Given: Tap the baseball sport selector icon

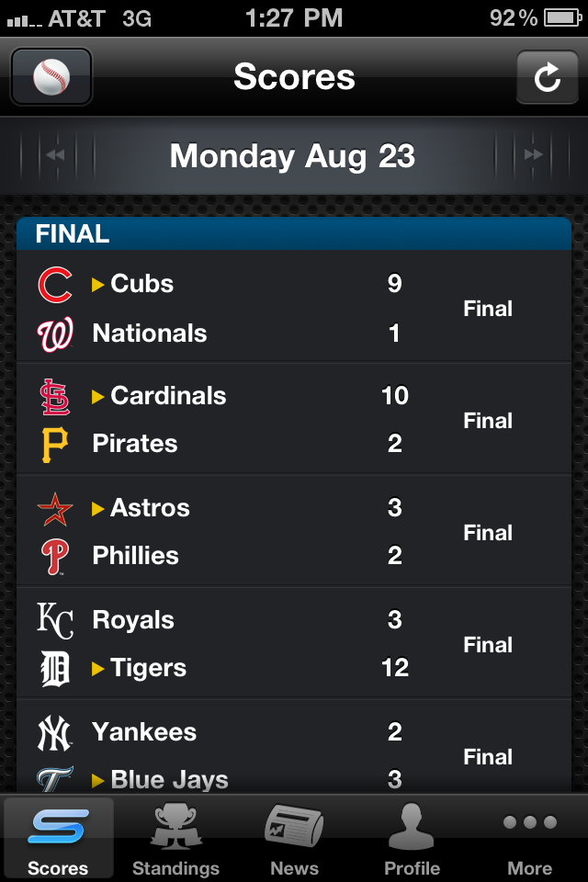Looking at the screenshot, I should click(51, 77).
